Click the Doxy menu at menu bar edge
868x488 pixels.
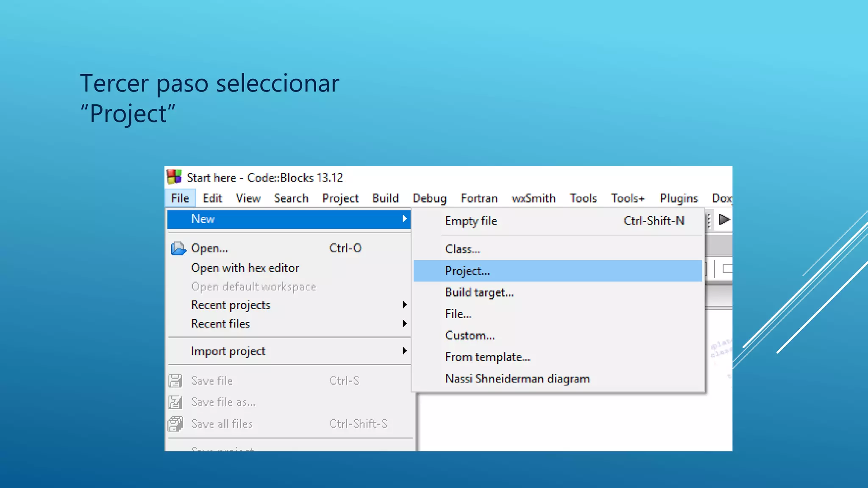point(722,198)
